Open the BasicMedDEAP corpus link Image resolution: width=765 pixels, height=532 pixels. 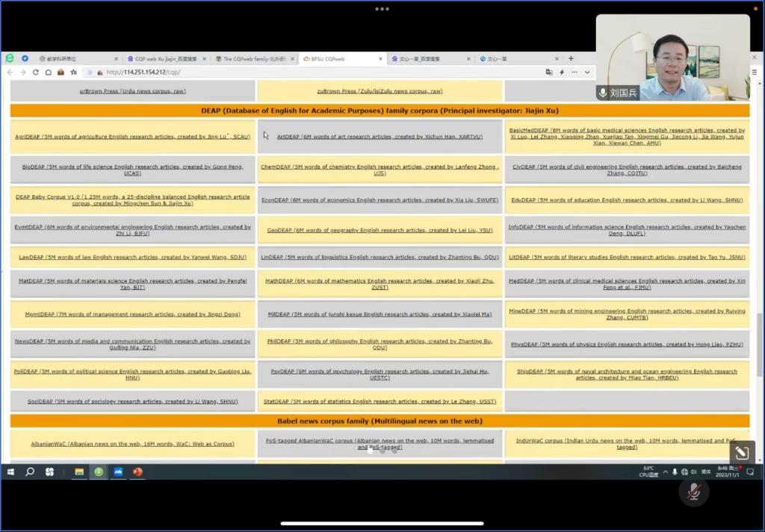coord(627,137)
